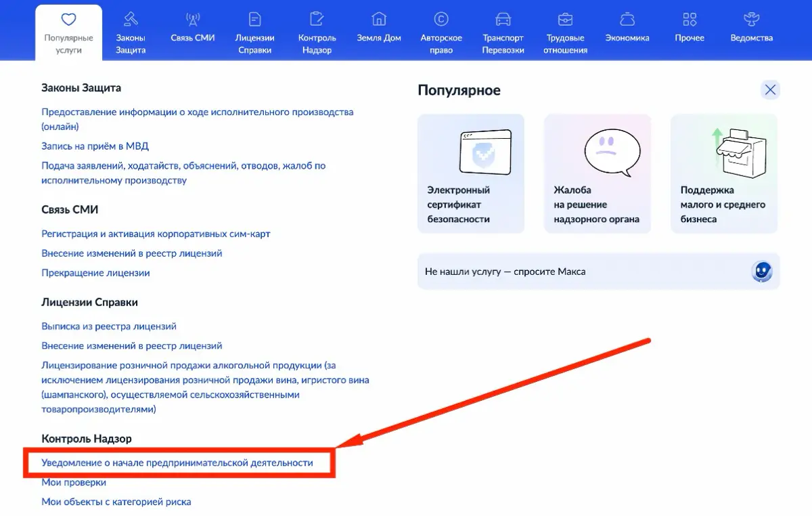Screen dimensions: 812x516
Task: Open Выписка из реестра лицензий link
Action: 109,326
